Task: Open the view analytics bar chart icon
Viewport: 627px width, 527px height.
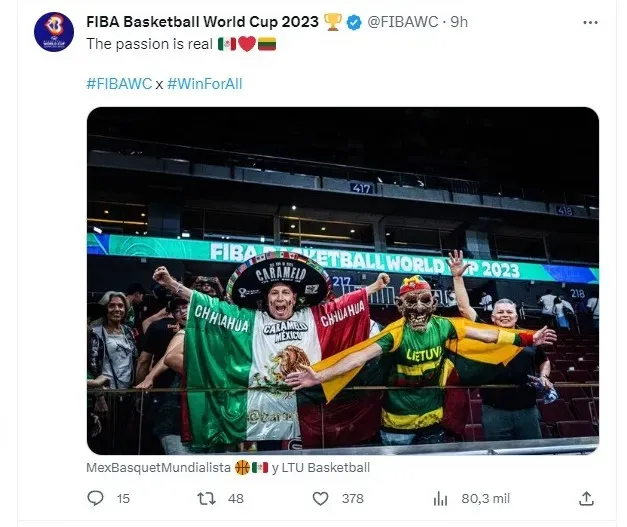Action: (x=440, y=499)
